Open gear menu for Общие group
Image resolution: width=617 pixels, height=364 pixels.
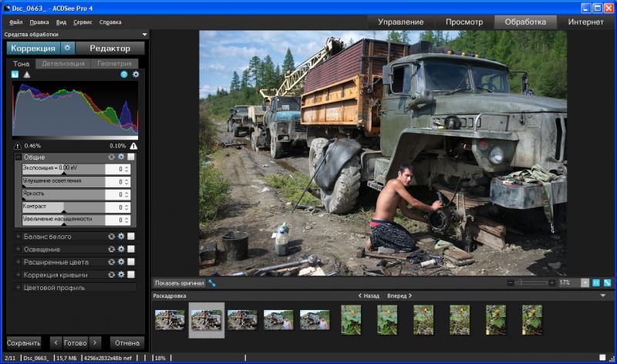pos(121,157)
